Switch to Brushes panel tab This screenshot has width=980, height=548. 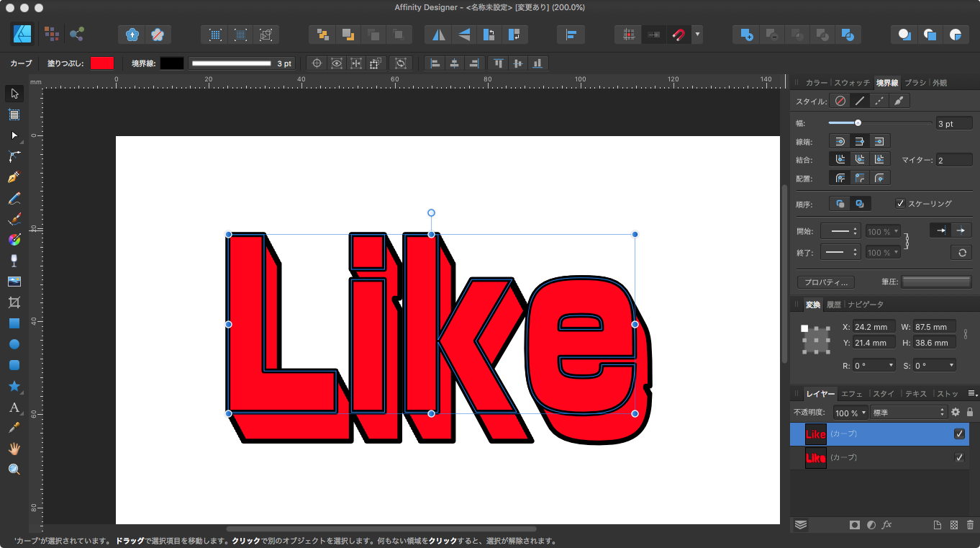coord(915,83)
